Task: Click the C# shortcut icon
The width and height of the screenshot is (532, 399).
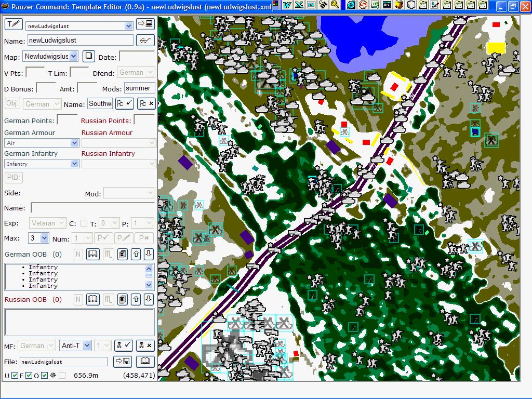Action: pyautogui.click(x=375, y=5)
